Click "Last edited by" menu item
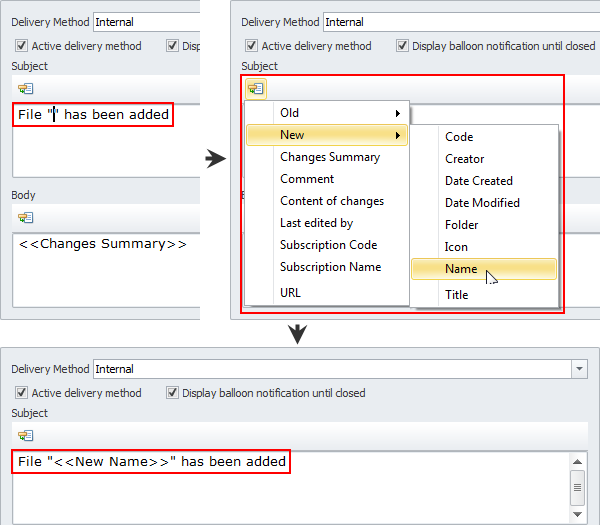Screen dimensions: 600x525 coord(316,223)
